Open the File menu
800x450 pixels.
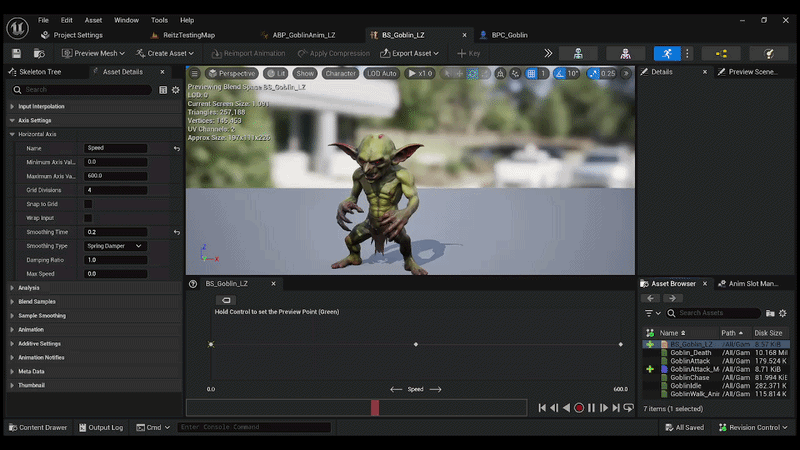43,20
